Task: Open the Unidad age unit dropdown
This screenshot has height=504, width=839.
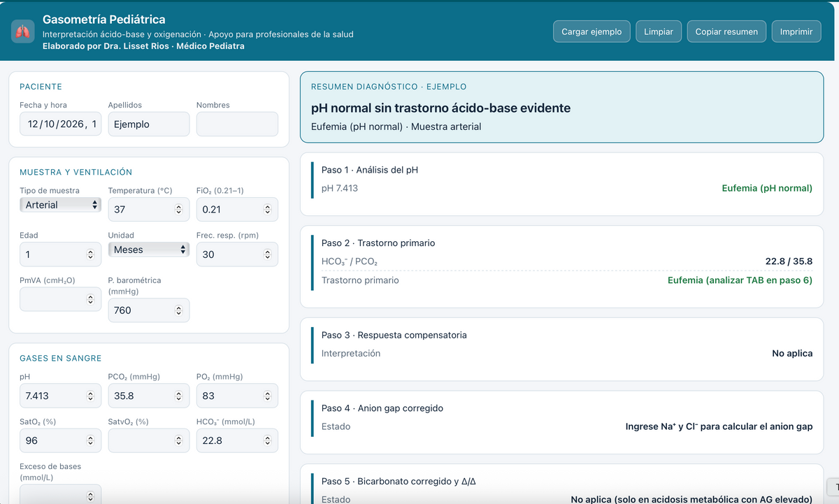Action: [148, 250]
